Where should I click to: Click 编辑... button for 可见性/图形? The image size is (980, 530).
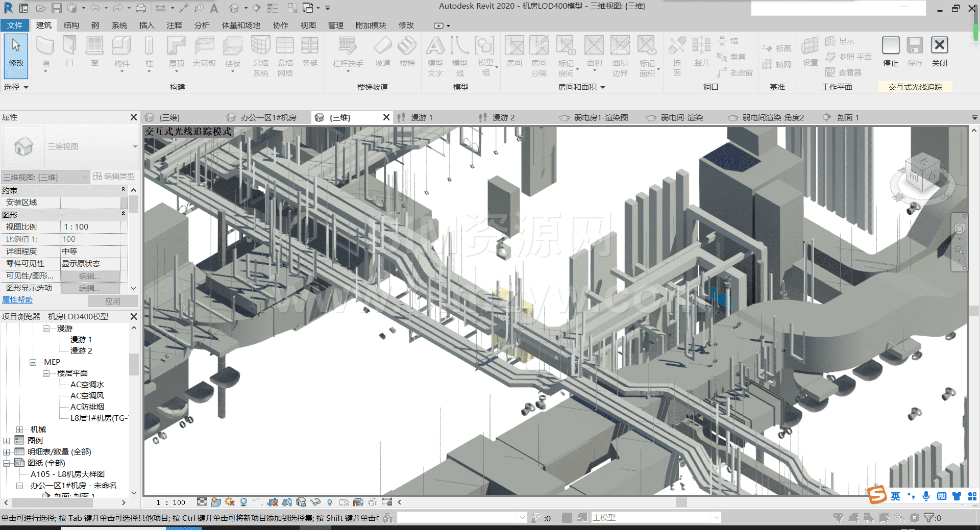(x=90, y=276)
